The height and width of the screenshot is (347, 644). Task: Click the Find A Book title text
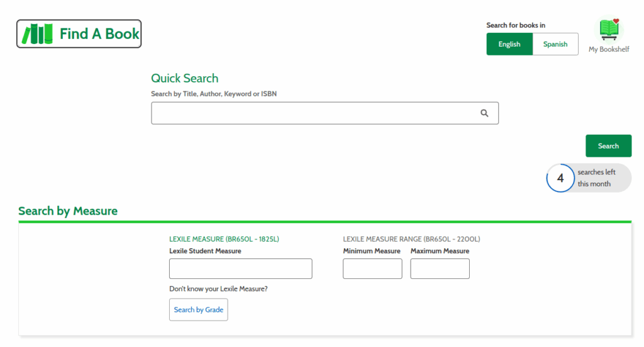click(99, 34)
